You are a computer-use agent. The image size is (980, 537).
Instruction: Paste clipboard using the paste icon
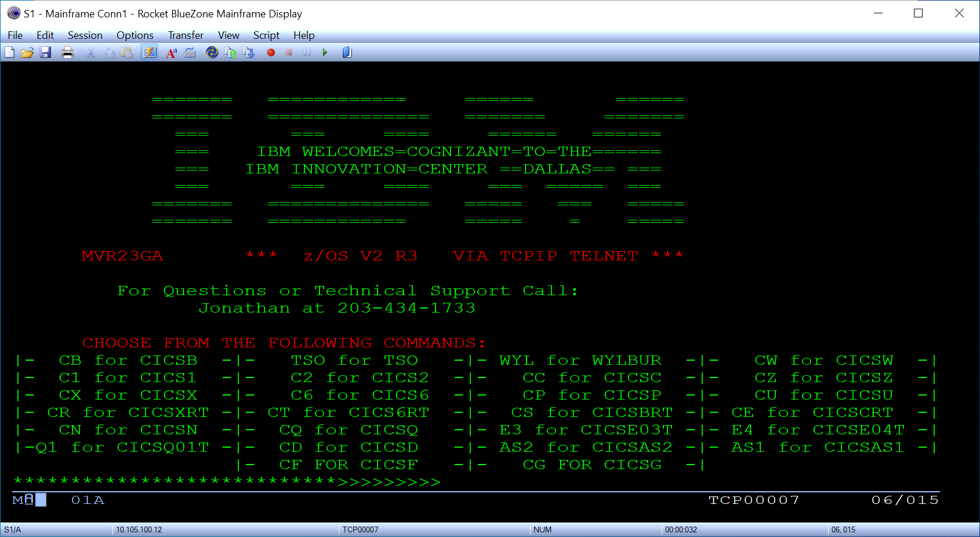pyautogui.click(x=126, y=53)
